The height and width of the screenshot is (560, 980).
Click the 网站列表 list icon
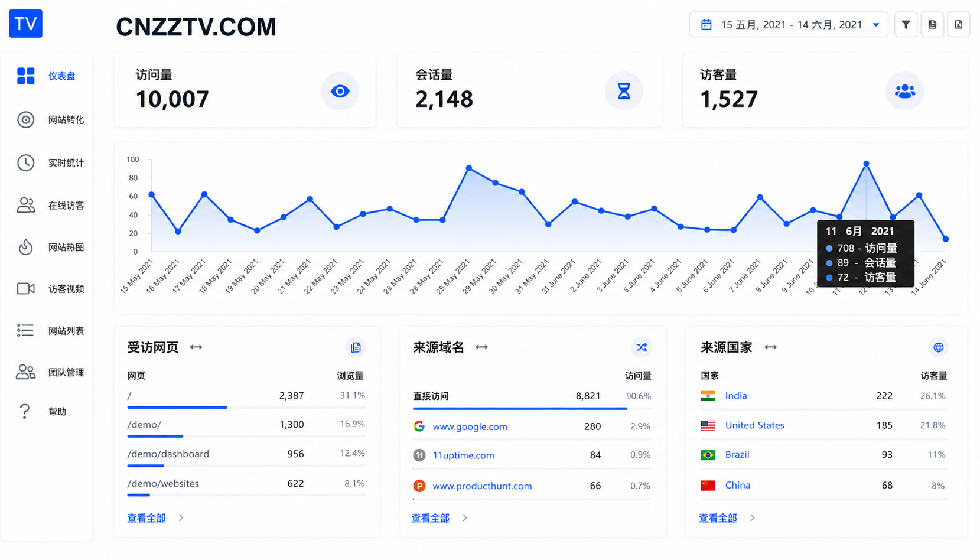point(25,330)
